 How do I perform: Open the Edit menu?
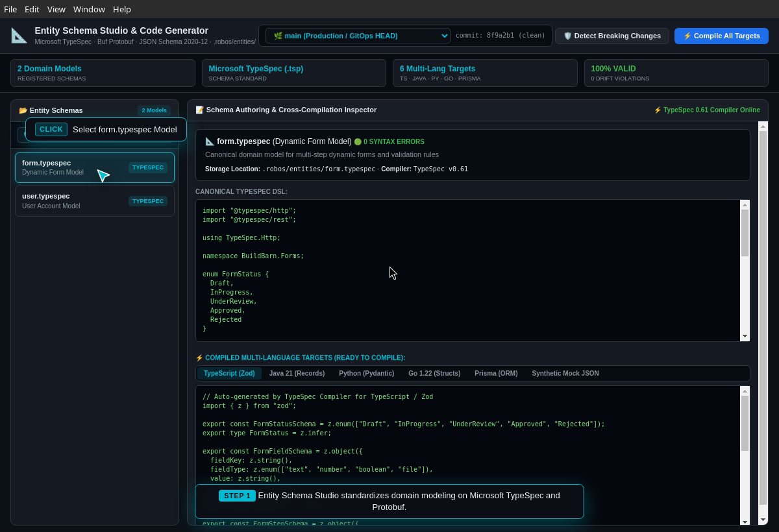[32, 9]
